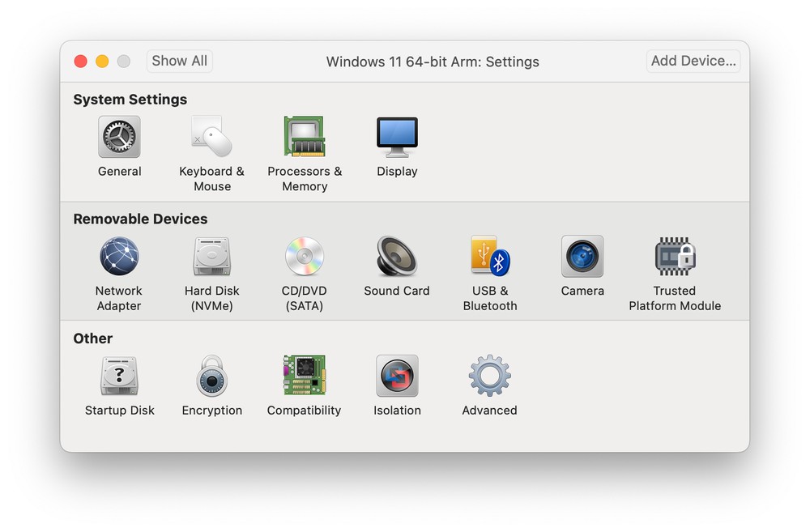Open the Compatibility settings icon

click(305, 376)
